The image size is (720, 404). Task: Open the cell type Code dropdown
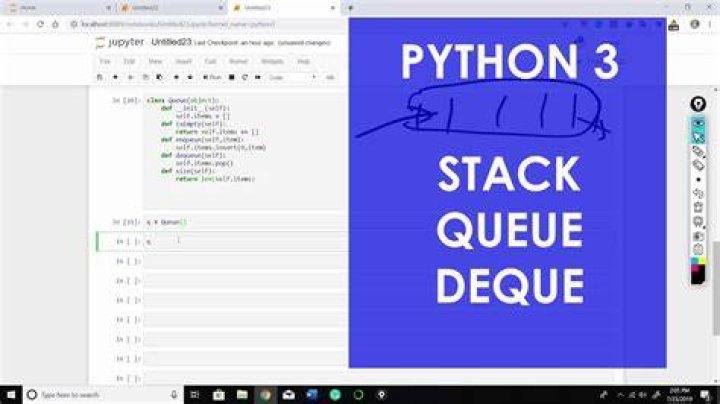[292, 77]
